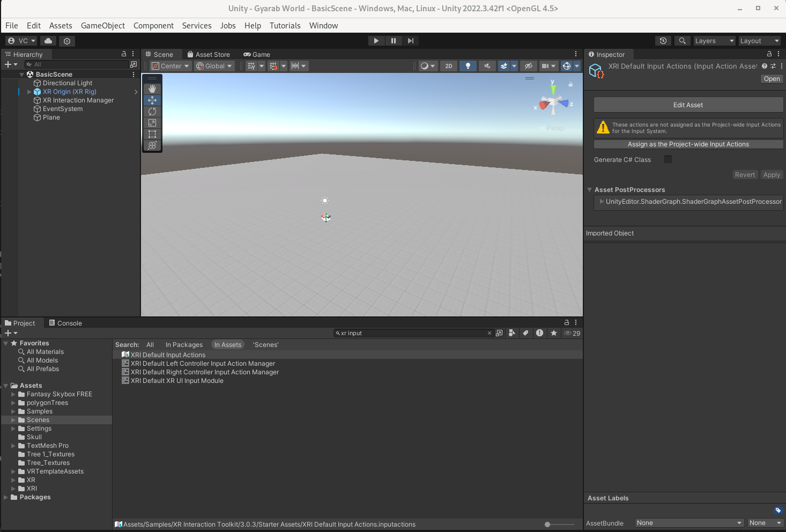Open Unity Cloud icon in toolbar
786x532 pixels.
[x=48, y=41]
